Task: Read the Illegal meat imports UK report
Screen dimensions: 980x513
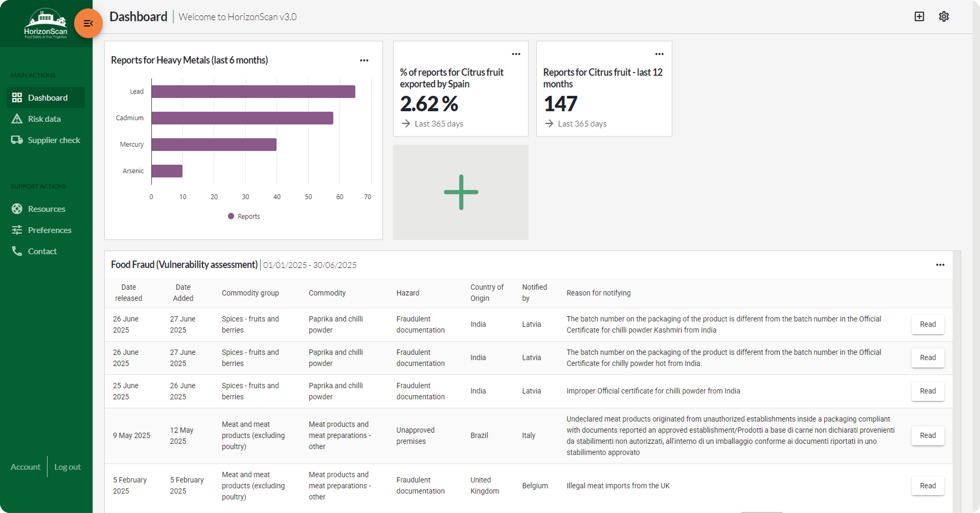Action: coord(927,486)
